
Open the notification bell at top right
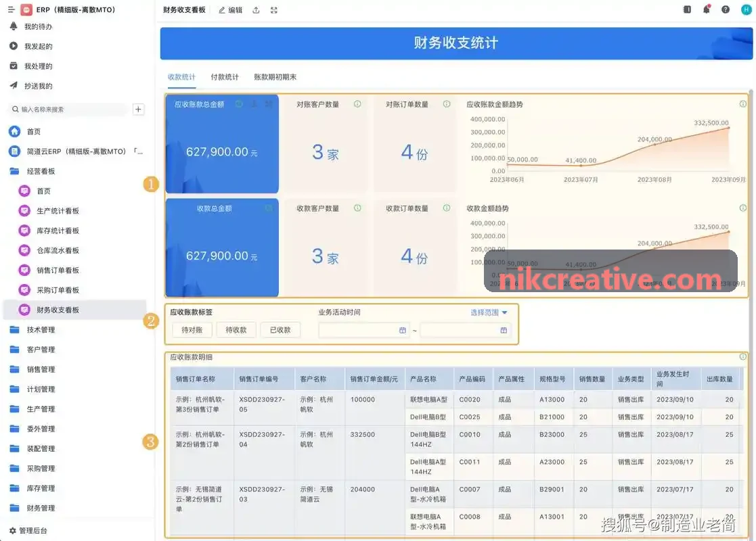pyautogui.click(x=707, y=9)
